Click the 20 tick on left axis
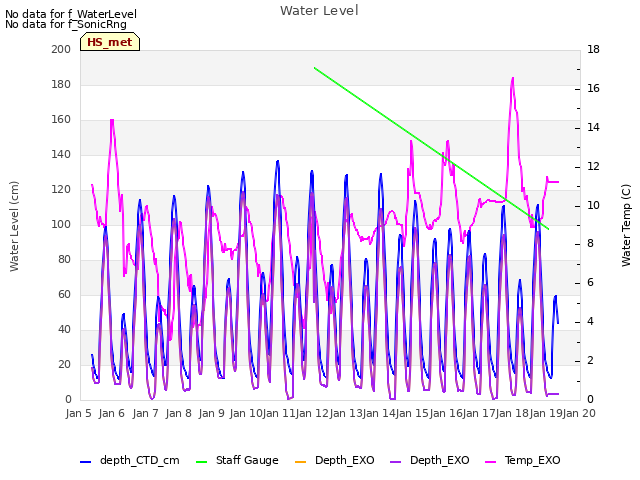Viewport: 640px width, 480px height. [x=64, y=364]
